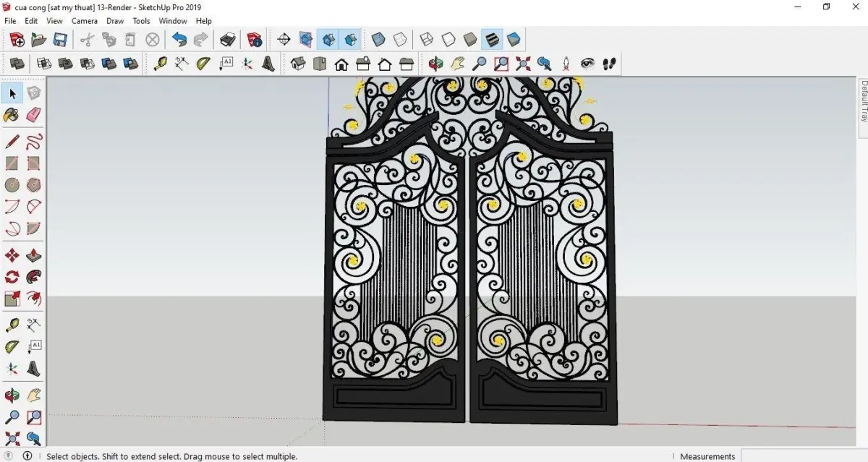This screenshot has width=868, height=462.
Task: Switch to Right view
Action: pos(363,64)
